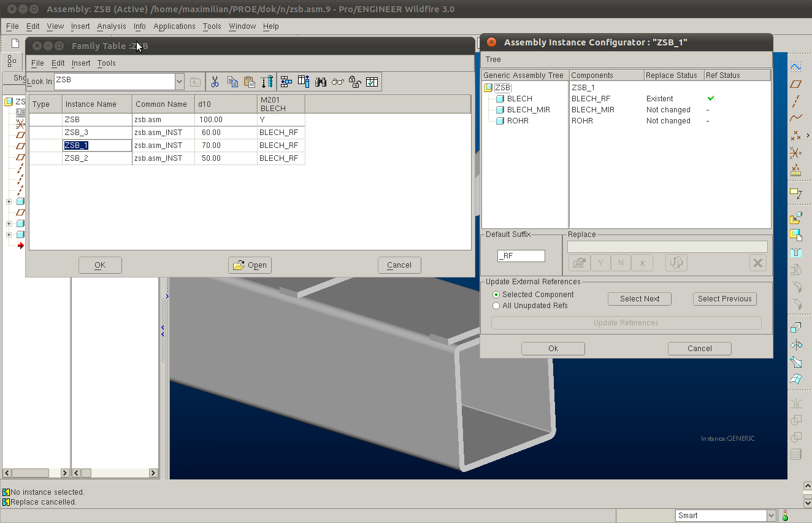Click the analysis feature ruler icon
812x523 pixels.
(796, 170)
